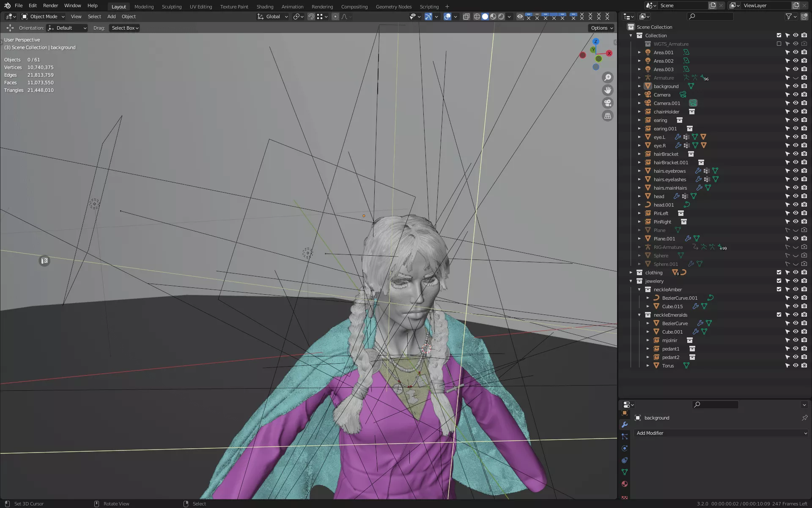Switch viewport to wireframe shading
The height and width of the screenshot is (508, 812).
(477, 17)
